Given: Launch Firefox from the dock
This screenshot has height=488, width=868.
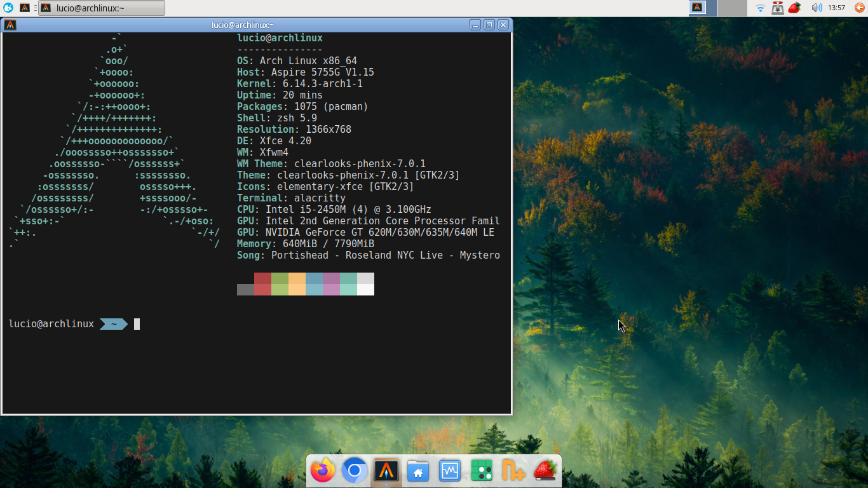Looking at the screenshot, I should tap(323, 471).
